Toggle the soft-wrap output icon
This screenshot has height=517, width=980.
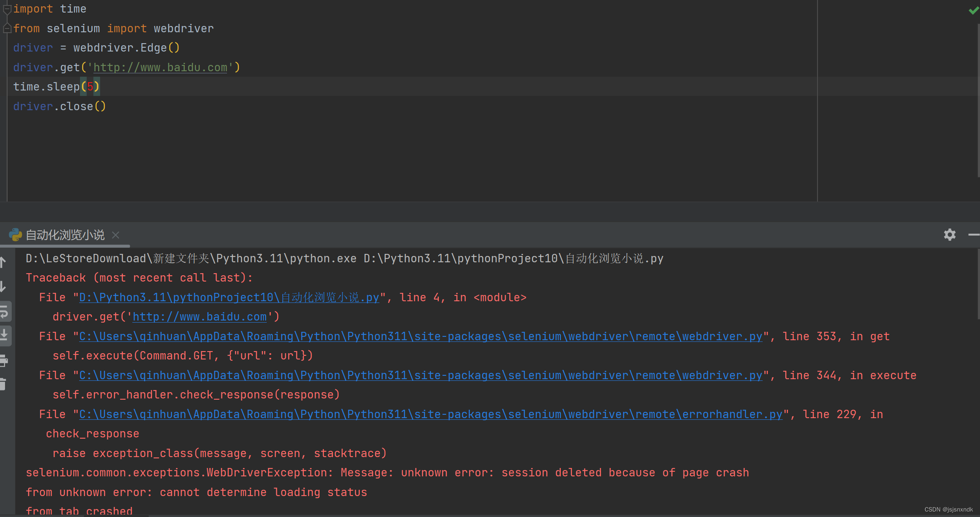[x=4, y=312]
